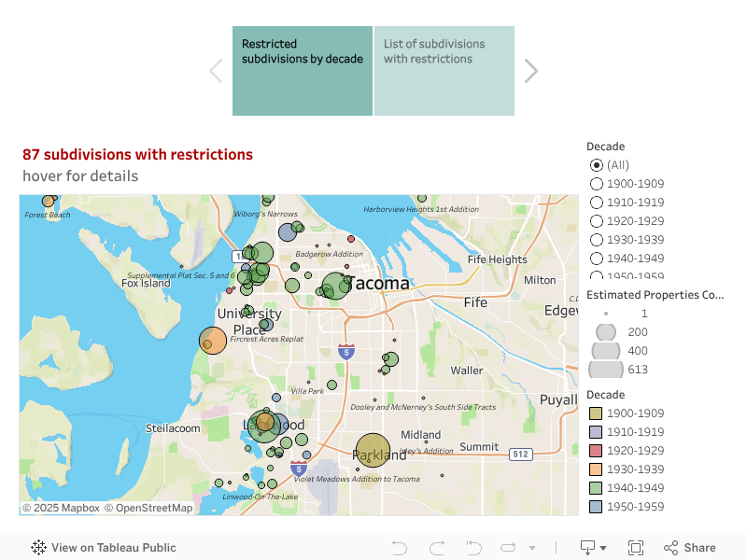
Task: Click the Interstate 5 shield near Tacoma
Action: (x=346, y=352)
